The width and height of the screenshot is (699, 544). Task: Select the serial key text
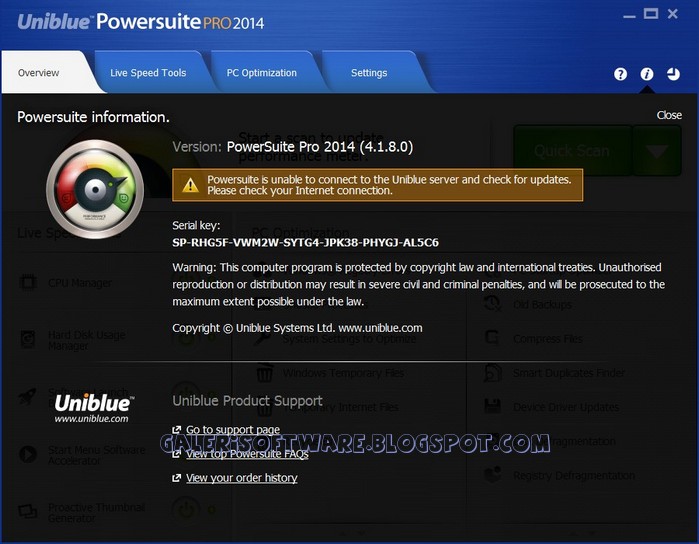click(305, 243)
